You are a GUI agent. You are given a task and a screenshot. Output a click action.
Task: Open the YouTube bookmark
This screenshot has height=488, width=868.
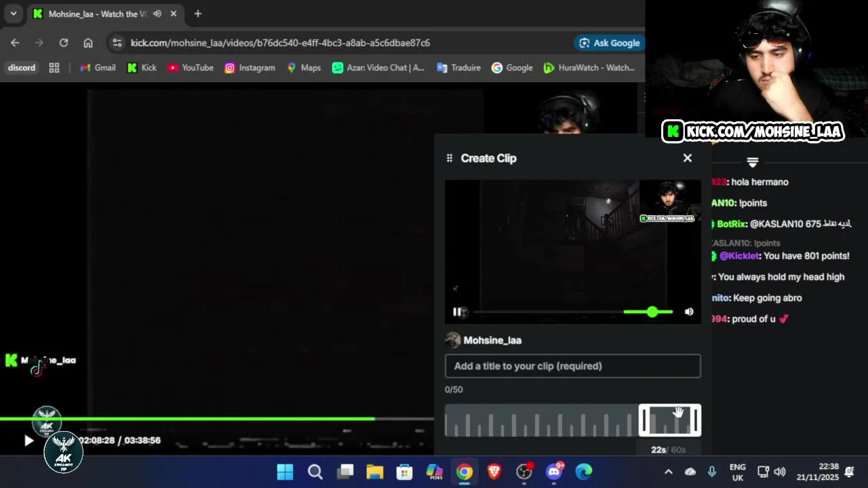click(x=191, y=68)
